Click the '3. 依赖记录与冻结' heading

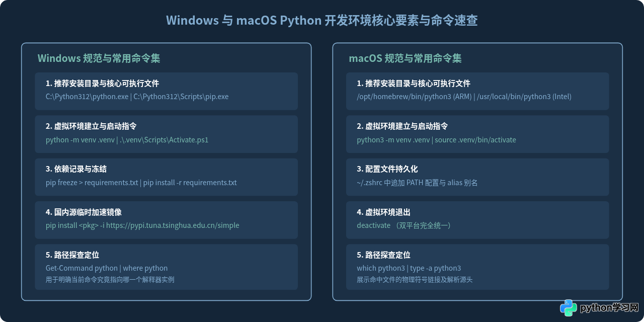click(x=75, y=169)
